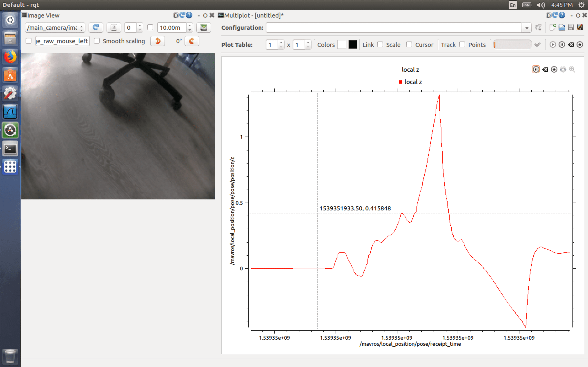The image size is (588, 367).
Task: Toggle the Track Points checkbox
Action: coord(462,45)
